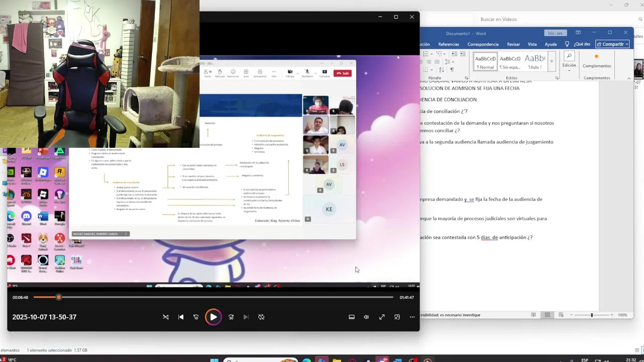The image size is (644, 362).
Task: Open the Vista tab in Word
Action: (532, 44)
